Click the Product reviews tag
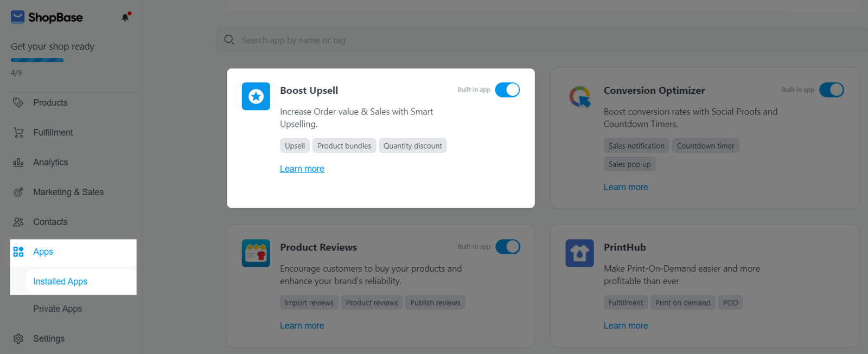The height and width of the screenshot is (354, 868). (x=372, y=302)
